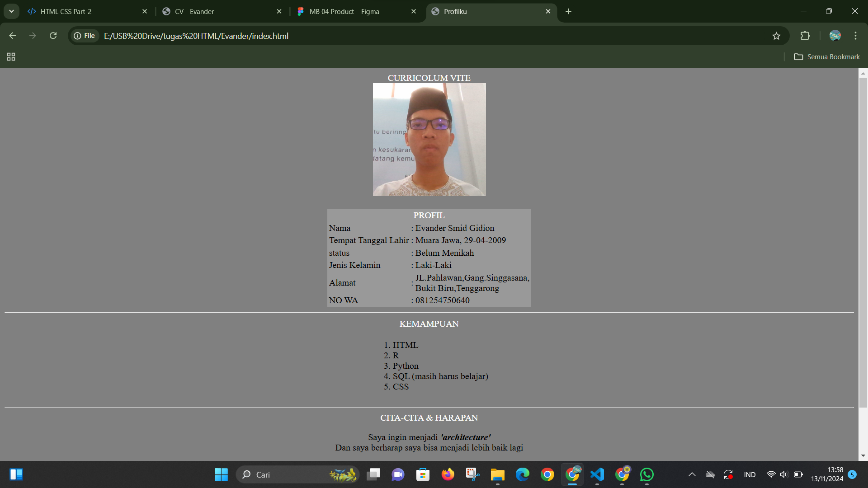Screen dimensions: 868x488
Task: Open Semua Bookmark folder
Action: point(827,57)
